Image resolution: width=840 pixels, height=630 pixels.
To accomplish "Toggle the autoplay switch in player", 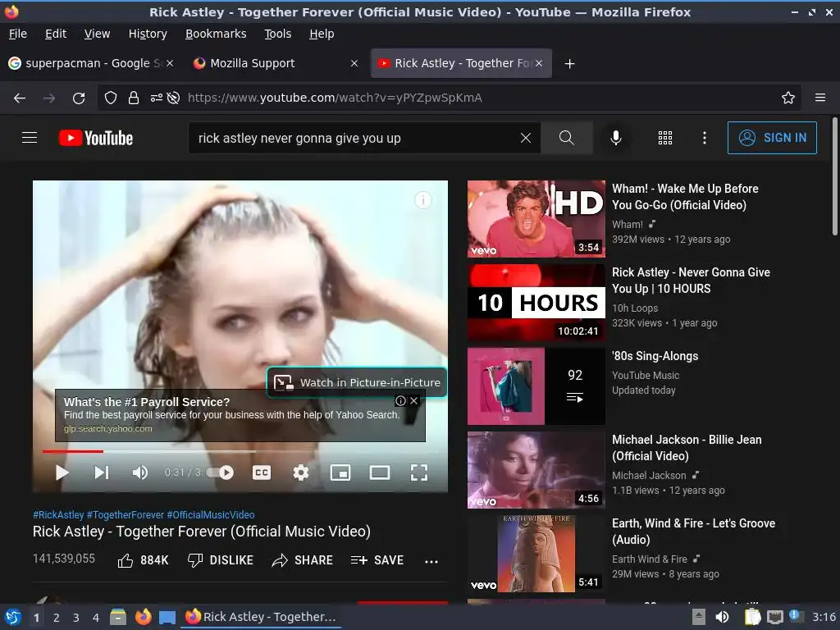I will [x=221, y=472].
